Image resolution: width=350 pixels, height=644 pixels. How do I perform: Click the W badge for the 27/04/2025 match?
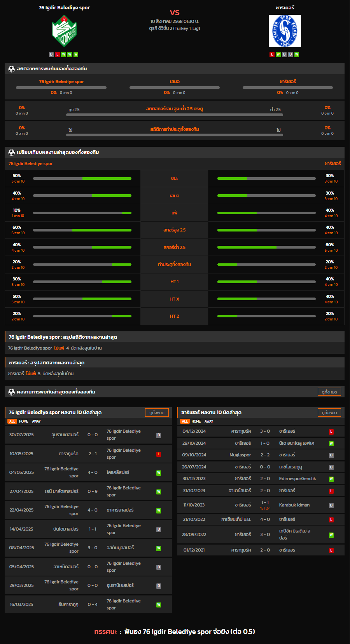point(159,492)
